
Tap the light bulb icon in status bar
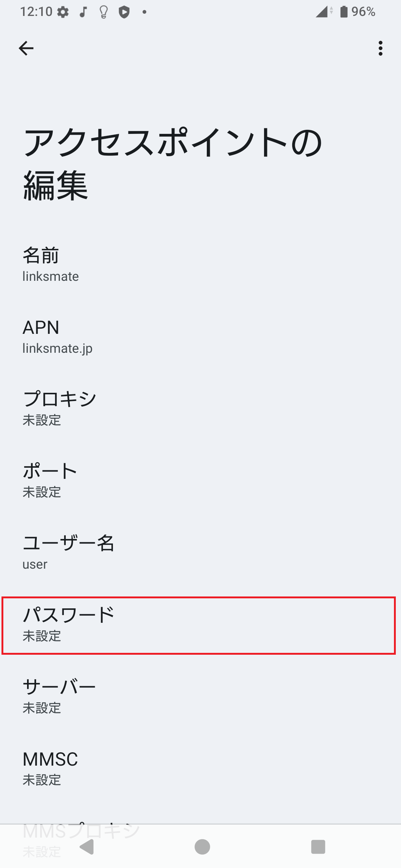tap(103, 11)
